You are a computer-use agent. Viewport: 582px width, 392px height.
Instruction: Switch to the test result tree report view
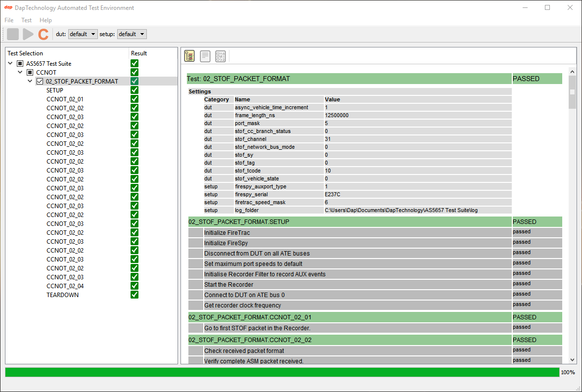190,56
